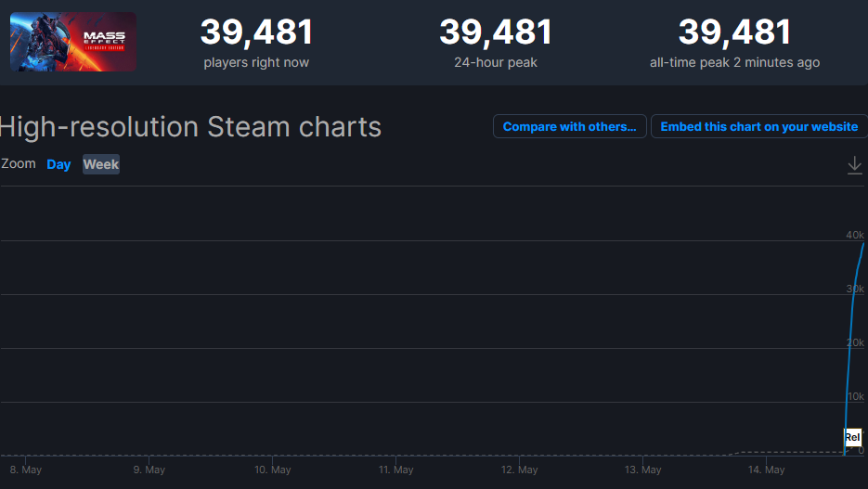Set chart zoom to Day
This screenshot has height=489, width=868.
pyautogui.click(x=58, y=164)
